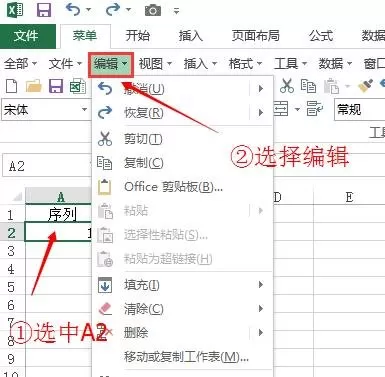This screenshot has height=377, width=385.
Task: Click the clipboard icon beside Office 剪贴板
Action: 104,187
